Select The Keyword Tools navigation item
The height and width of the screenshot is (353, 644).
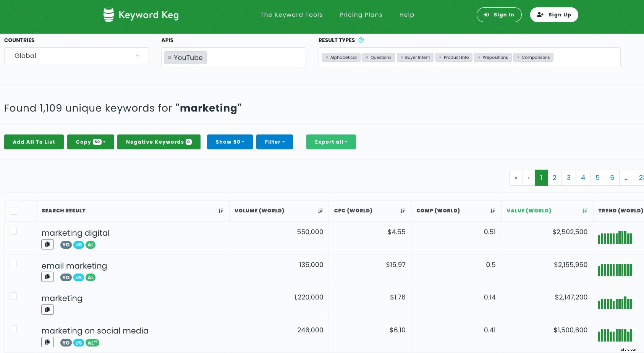[291, 15]
